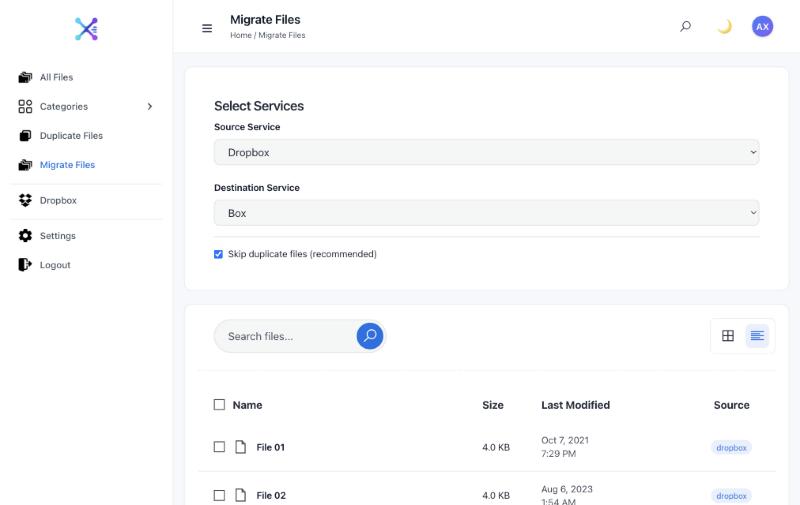Image resolution: width=800 pixels, height=505 pixels.
Task: Switch to grid view icon
Action: [x=728, y=336]
